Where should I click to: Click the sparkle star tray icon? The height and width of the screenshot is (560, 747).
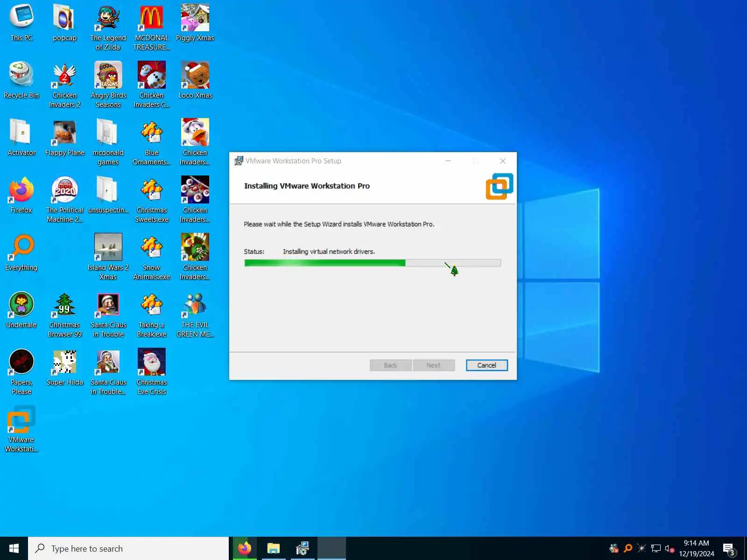click(x=641, y=548)
